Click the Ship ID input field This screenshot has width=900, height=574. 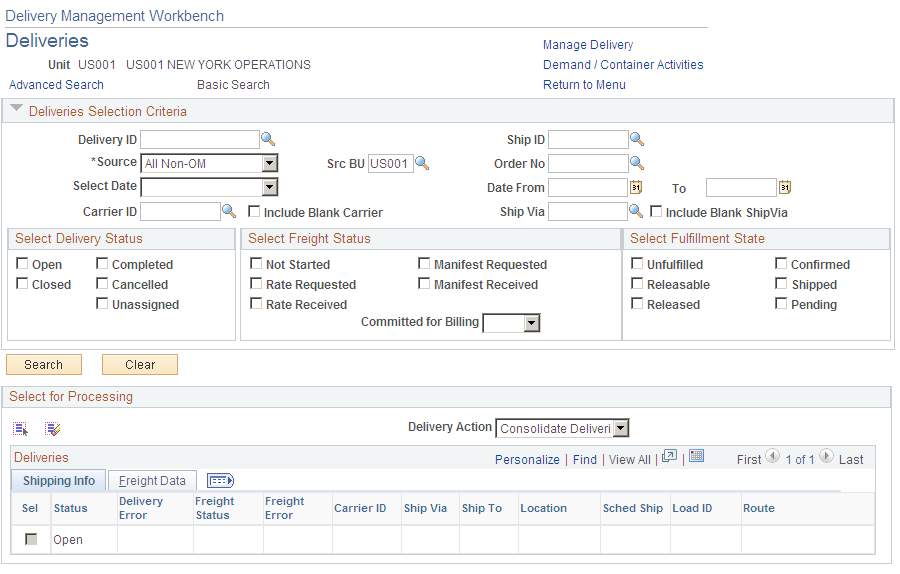coord(588,139)
